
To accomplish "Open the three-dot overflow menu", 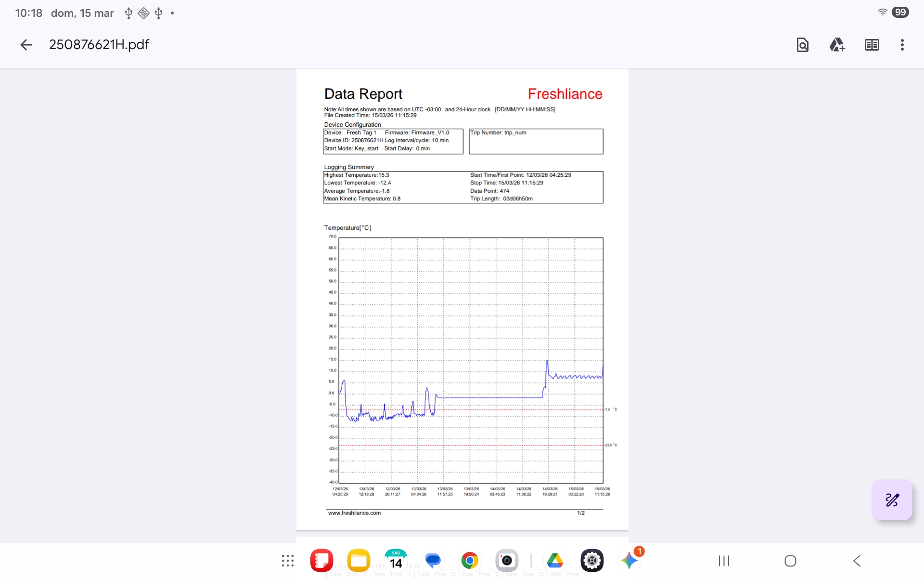I will [x=902, y=45].
